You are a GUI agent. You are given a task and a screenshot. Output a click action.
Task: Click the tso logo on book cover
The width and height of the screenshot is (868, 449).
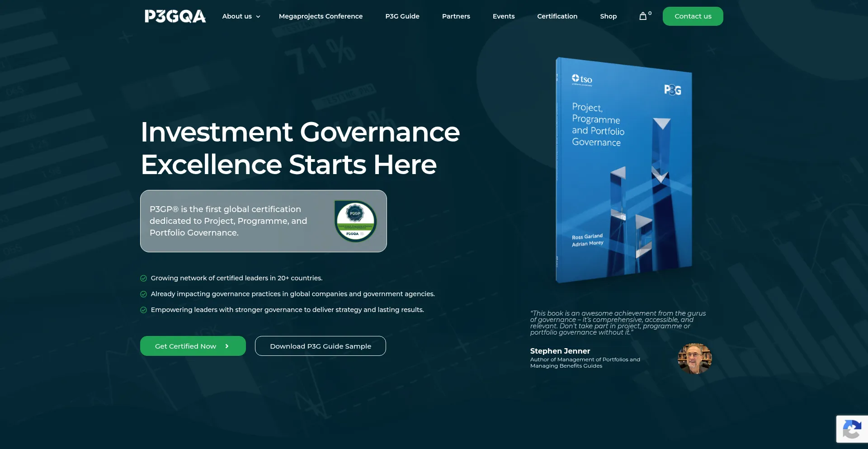click(x=582, y=80)
